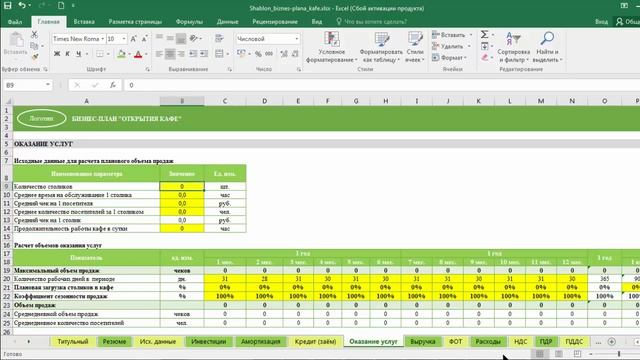Image resolution: width=640 pixels, height=360 pixels.
Task: Switch to the Вставка ribbon tab
Action: pos(84,22)
